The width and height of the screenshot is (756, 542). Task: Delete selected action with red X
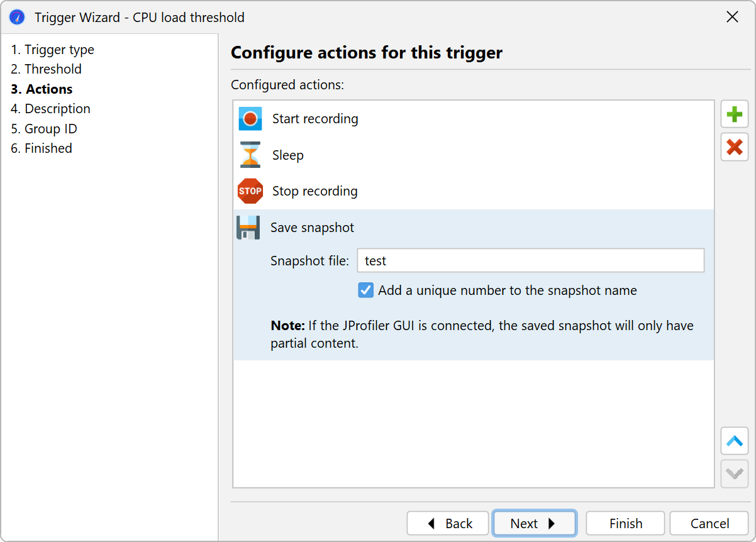[734, 147]
